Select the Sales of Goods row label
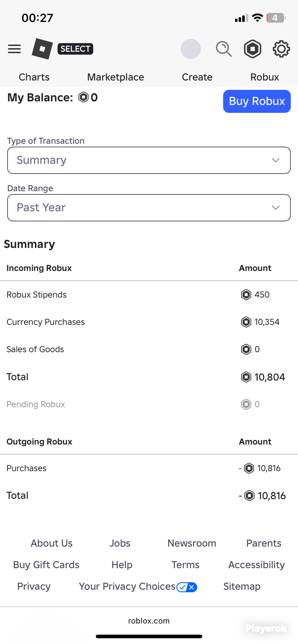The width and height of the screenshot is (298, 644). [35, 349]
